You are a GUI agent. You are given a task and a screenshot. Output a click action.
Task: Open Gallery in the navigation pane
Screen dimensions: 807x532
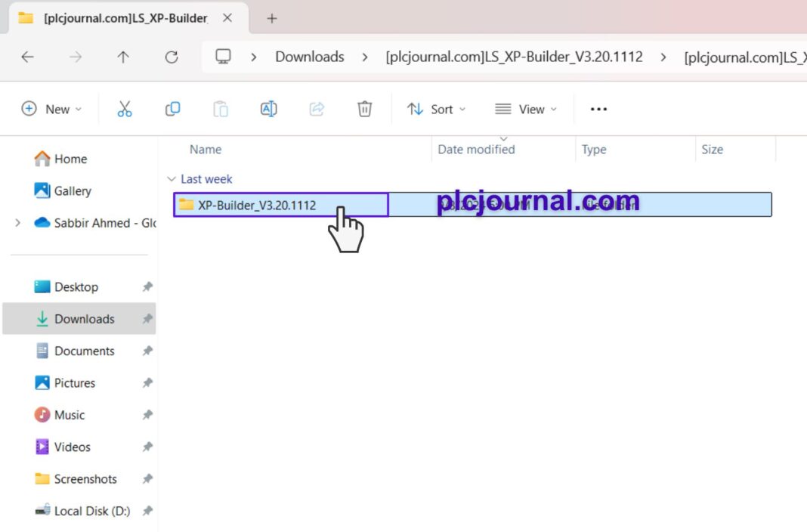coord(62,191)
